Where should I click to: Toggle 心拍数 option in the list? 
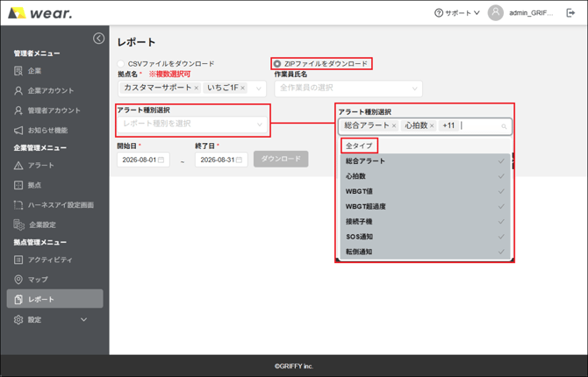pyautogui.click(x=425, y=176)
